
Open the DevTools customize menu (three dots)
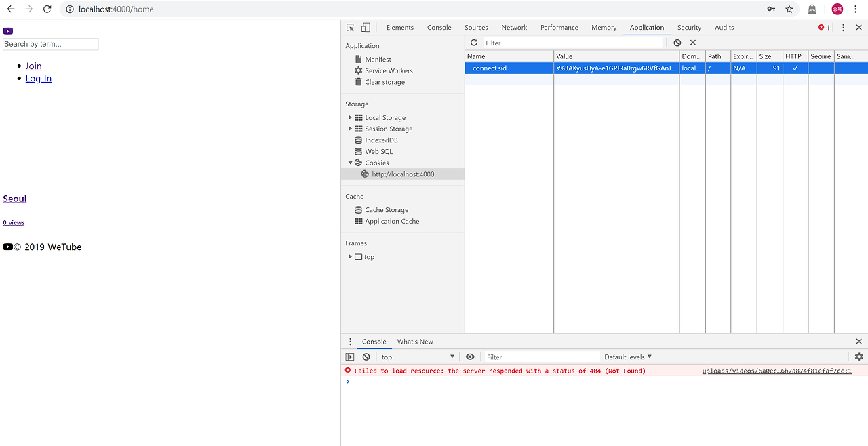(x=844, y=28)
